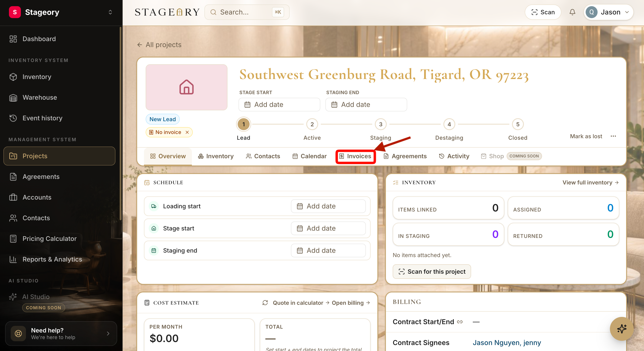Open the Open billing link

click(351, 303)
